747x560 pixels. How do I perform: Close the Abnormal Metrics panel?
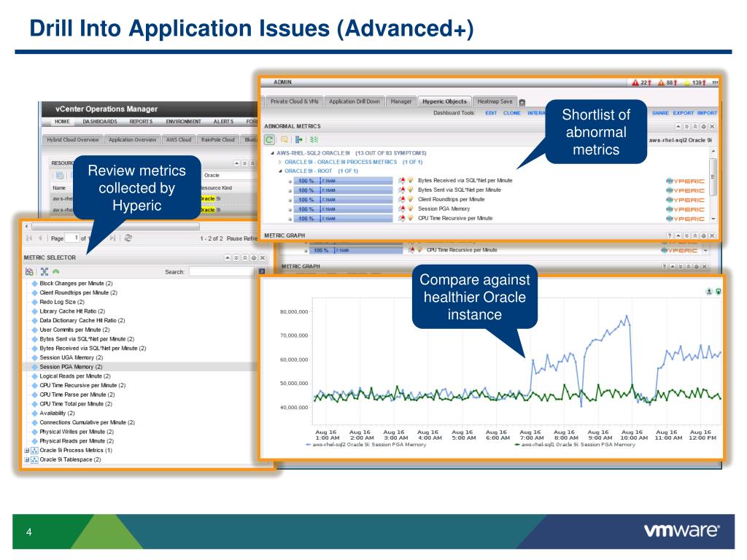click(712, 127)
